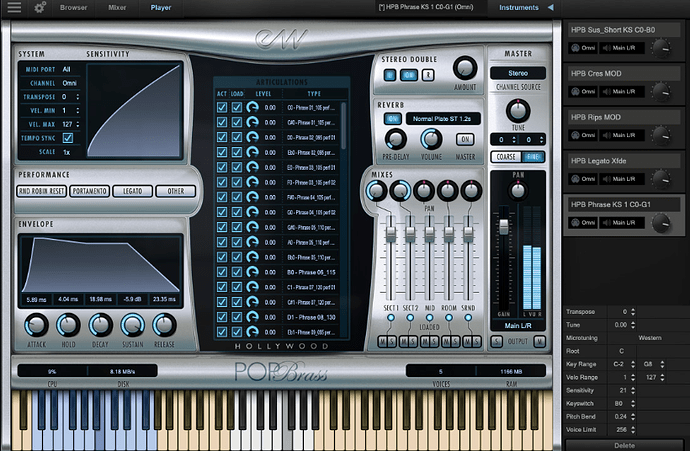The width and height of the screenshot is (690, 451).
Task: Click volume knob of HPB Legato Xfde instrument
Action: pyautogui.click(x=661, y=179)
